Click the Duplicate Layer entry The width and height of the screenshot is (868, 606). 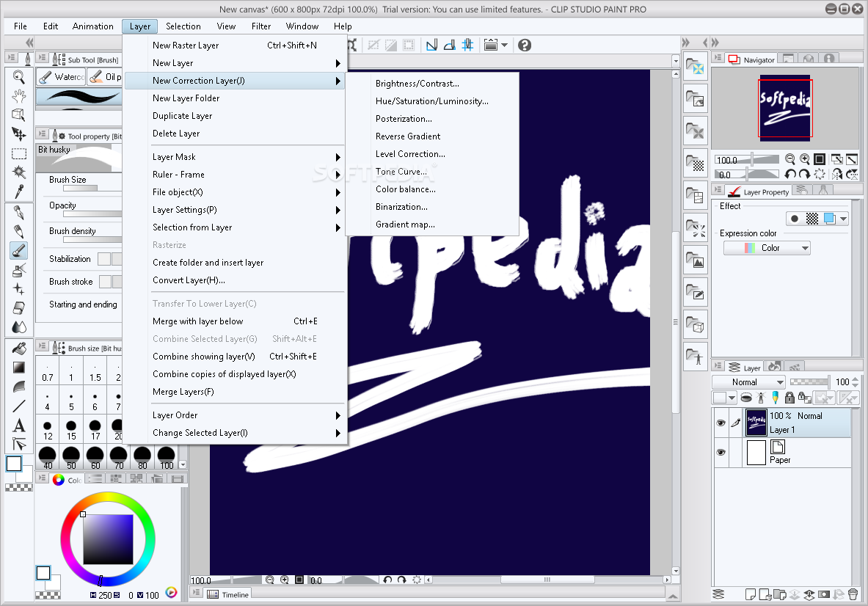[236, 116]
